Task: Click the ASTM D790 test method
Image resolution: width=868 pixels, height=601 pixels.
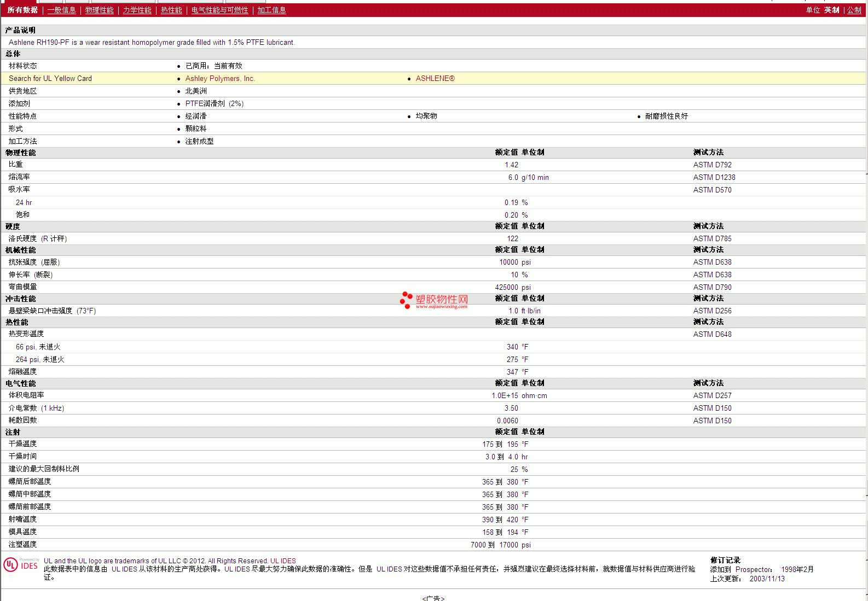Action: tap(713, 287)
